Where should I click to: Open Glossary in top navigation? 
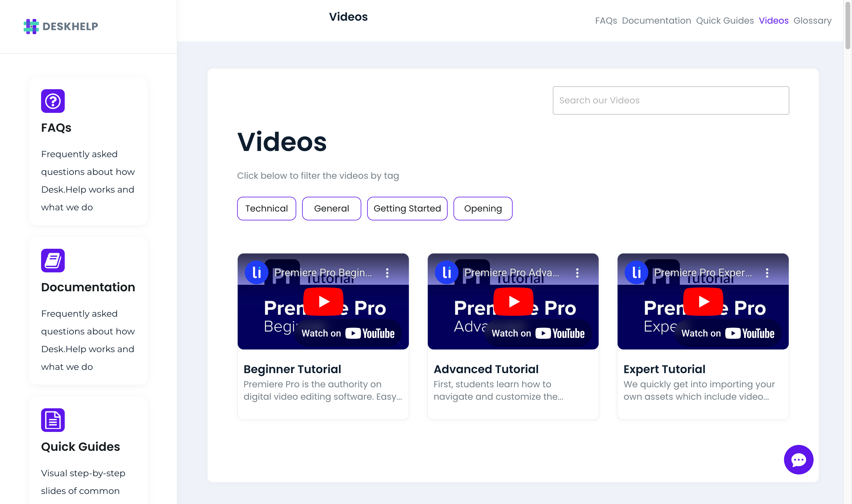point(812,21)
